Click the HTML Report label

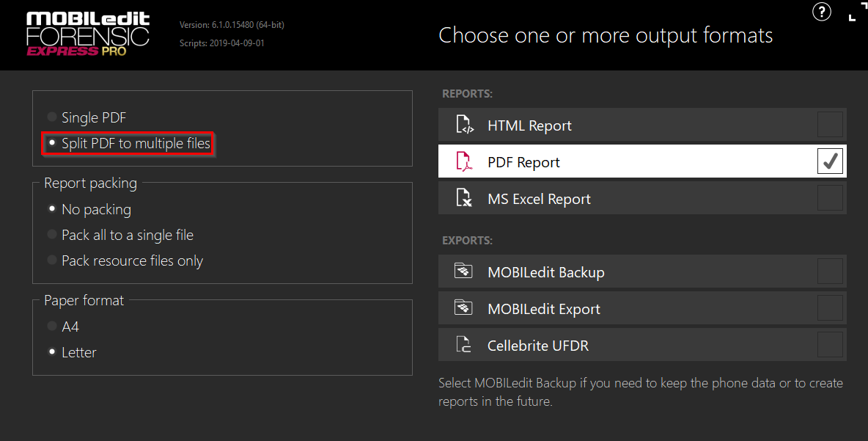point(529,125)
